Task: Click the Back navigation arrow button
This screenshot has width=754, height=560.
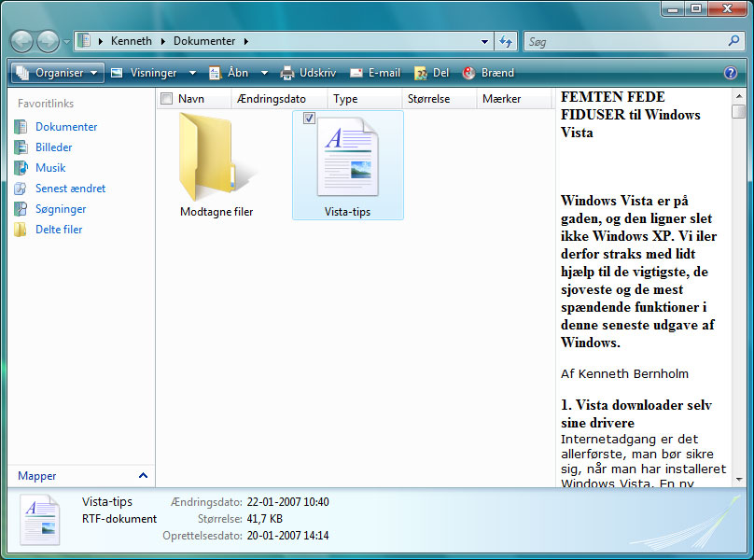Action: pos(22,41)
